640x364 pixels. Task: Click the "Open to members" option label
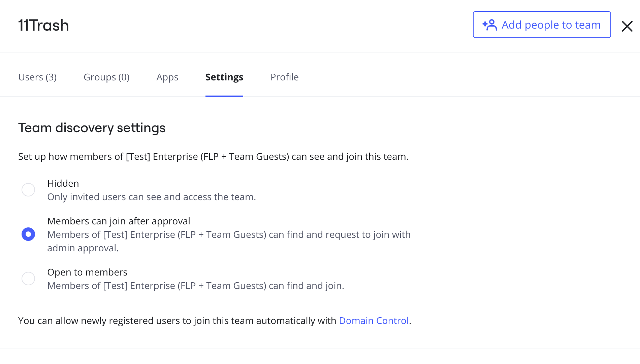click(87, 272)
